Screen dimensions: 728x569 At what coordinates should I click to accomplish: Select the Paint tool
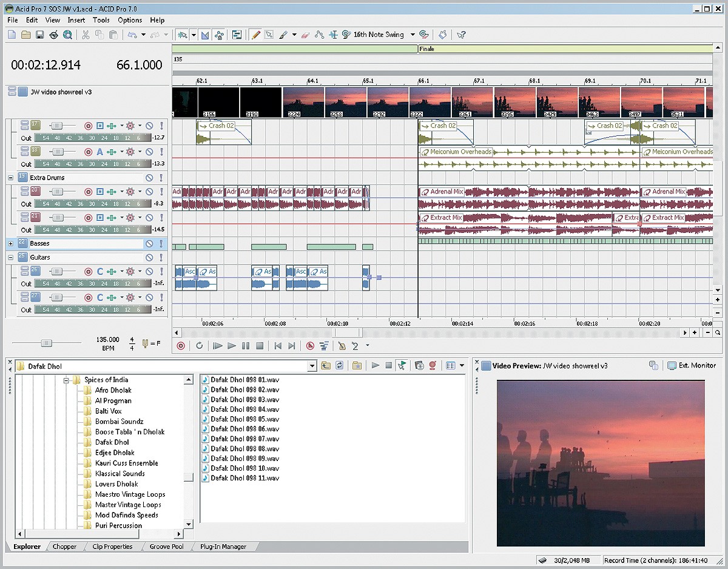pyautogui.click(x=283, y=35)
